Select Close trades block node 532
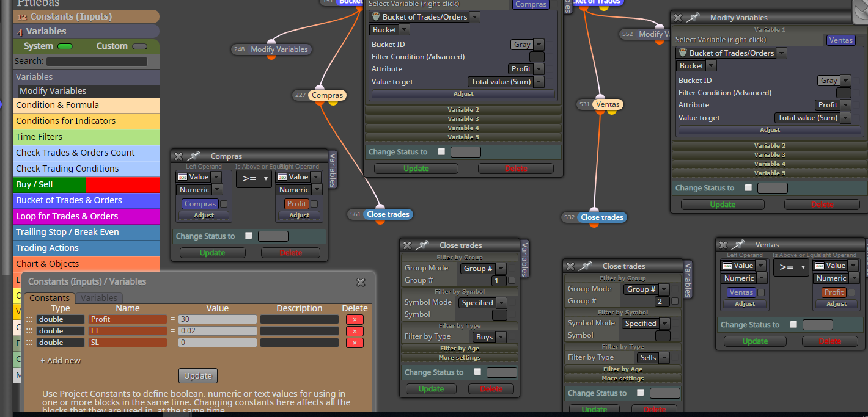 (602, 217)
